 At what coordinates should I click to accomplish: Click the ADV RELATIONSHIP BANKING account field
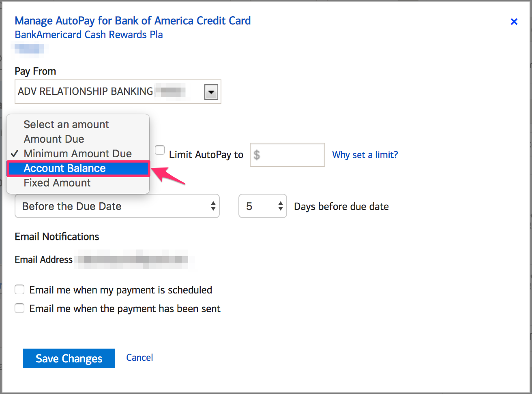tap(118, 92)
